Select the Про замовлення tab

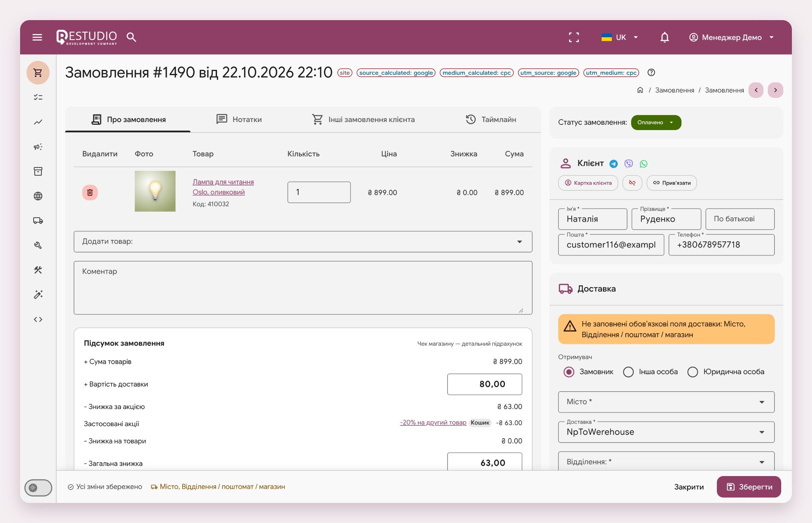[128, 120]
